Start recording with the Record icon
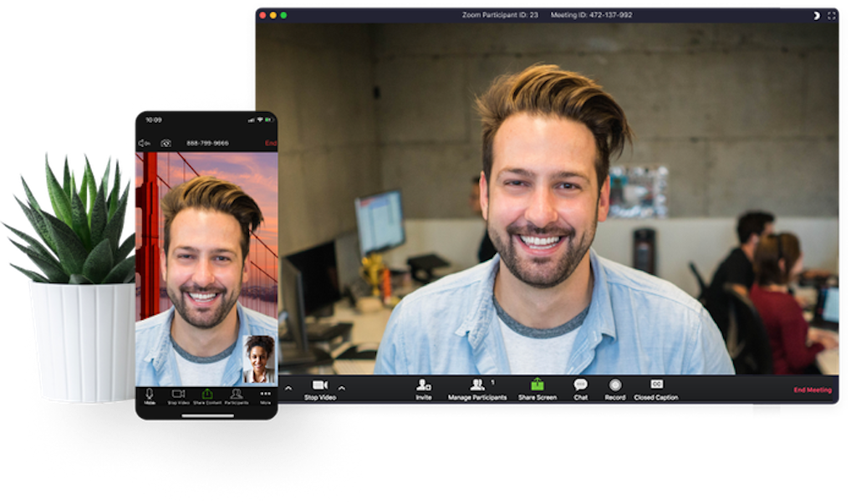The height and width of the screenshot is (504, 856). point(614,385)
